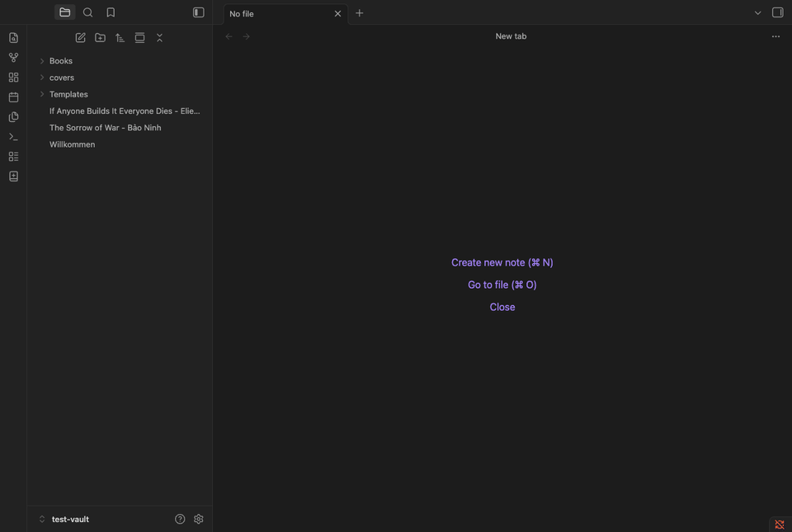Open the test-vault vault switcher
Screen dimensions: 792x532
[x=64, y=519]
